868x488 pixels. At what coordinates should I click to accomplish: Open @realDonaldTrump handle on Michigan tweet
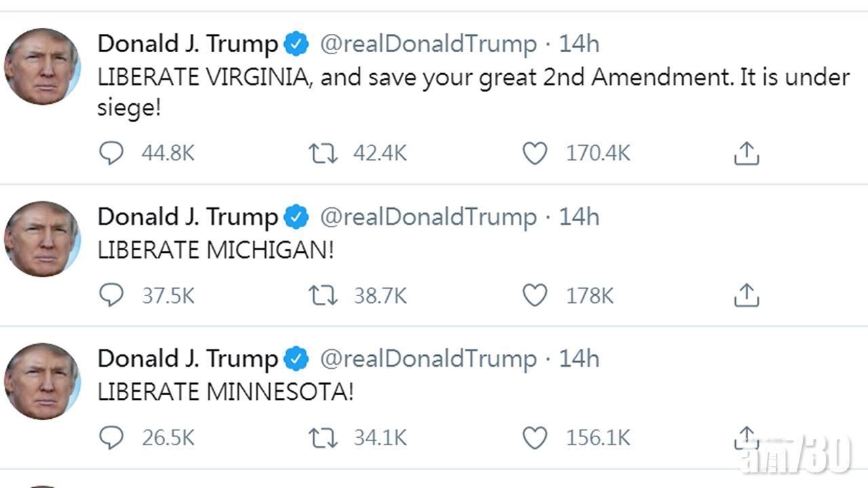428,217
